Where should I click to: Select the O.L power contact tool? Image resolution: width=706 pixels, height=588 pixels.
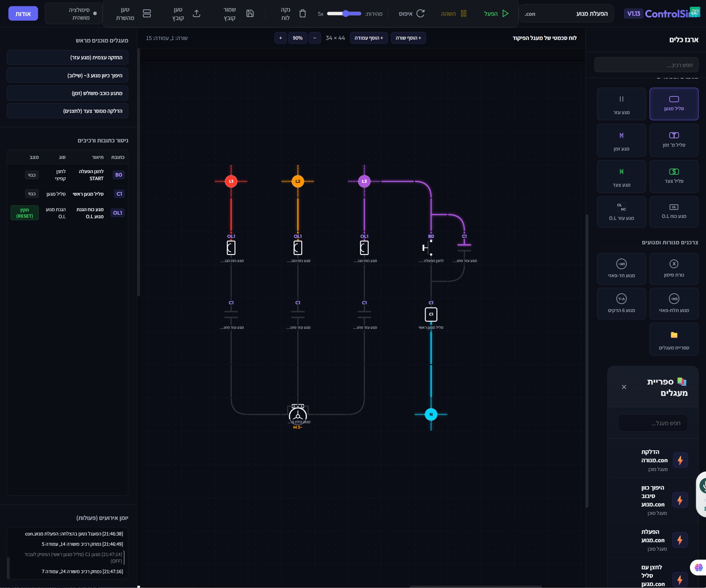click(x=674, y=212)
